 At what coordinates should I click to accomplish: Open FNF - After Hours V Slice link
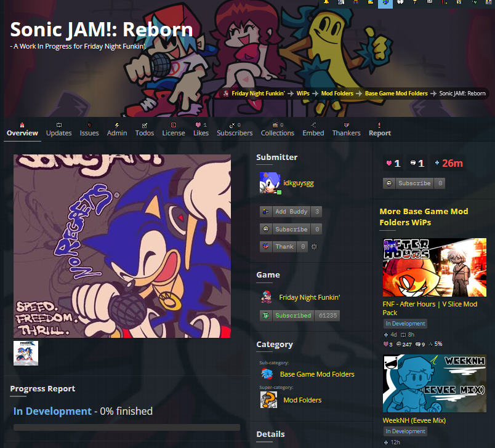click(x=430, y=308)
